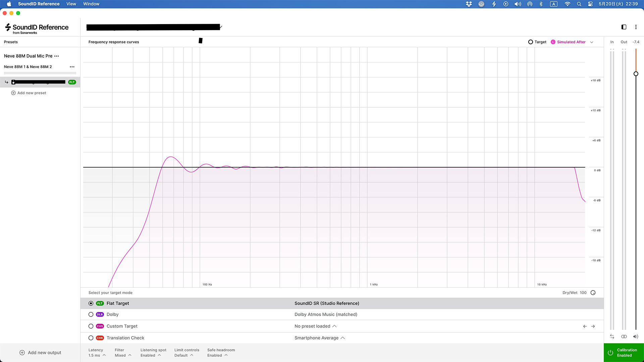
Task: Toggle the Simulated After curve
Action: [x=568, y=42]
